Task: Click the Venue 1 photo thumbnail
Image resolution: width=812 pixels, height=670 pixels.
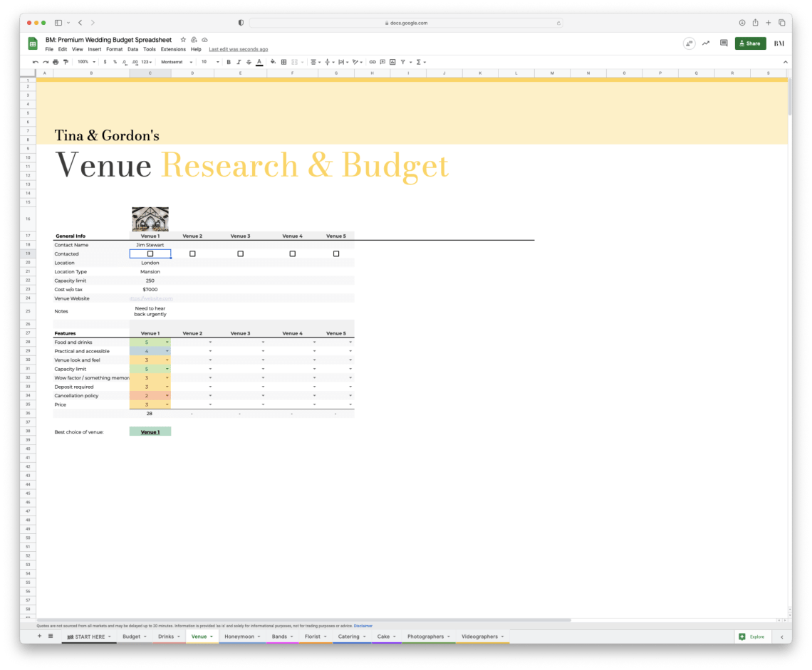Action: 150,219
